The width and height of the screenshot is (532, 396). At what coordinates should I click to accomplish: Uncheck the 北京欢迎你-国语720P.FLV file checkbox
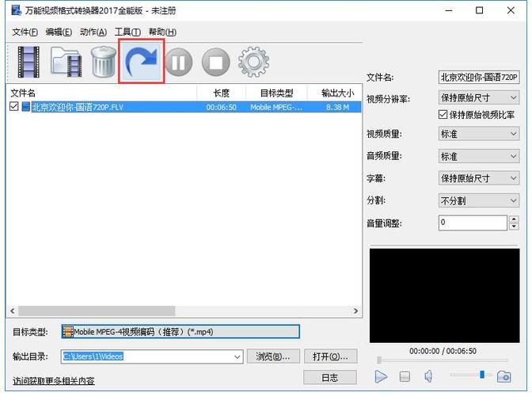point(14,107)
